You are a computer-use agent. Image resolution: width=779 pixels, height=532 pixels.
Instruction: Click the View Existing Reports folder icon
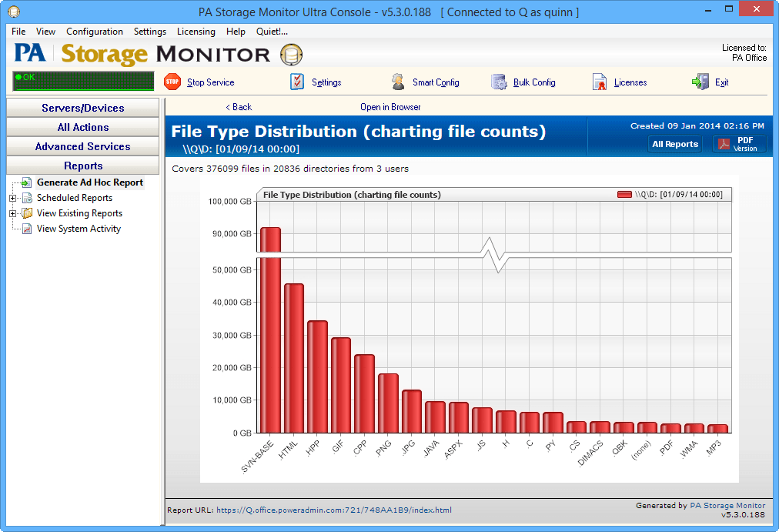tap(27, 213)
